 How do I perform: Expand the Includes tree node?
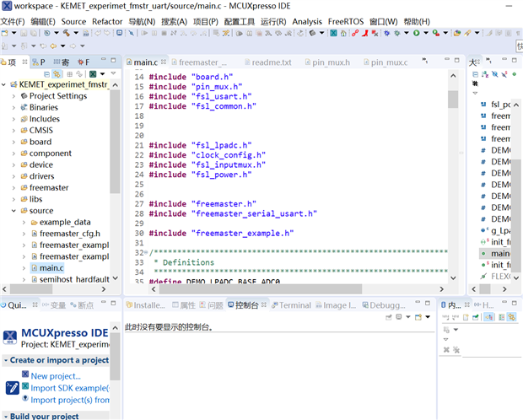[13, 119]
